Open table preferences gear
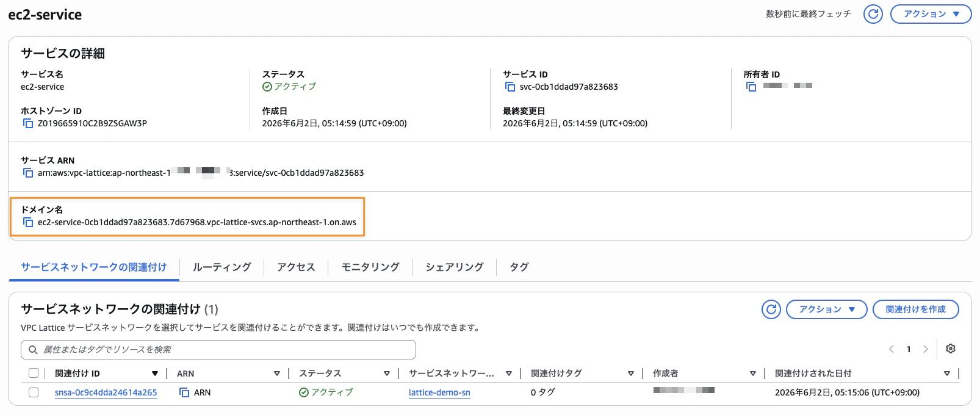980x415 pixels. coord(951,348)
